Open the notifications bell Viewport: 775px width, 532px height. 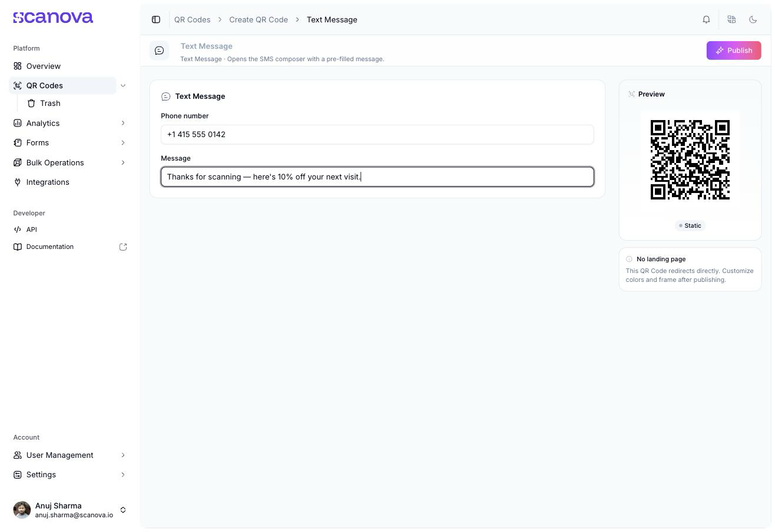706,19
